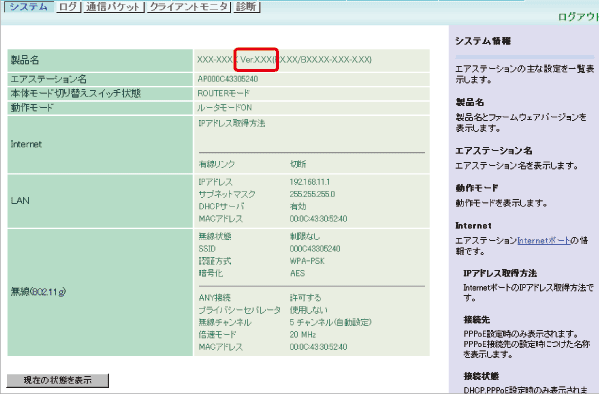
Task: Click the WPA-PSK authentication value
Action: (x=307, y=261)
